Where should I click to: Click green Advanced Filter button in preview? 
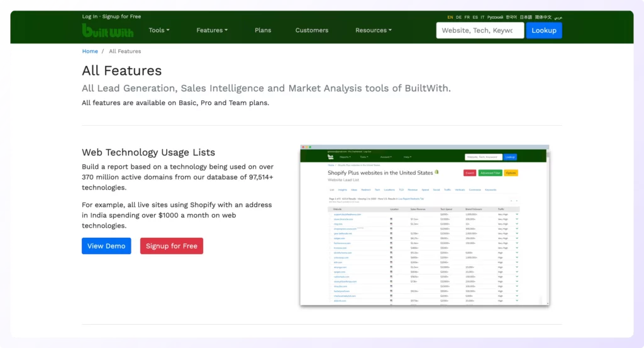point(490,173)
